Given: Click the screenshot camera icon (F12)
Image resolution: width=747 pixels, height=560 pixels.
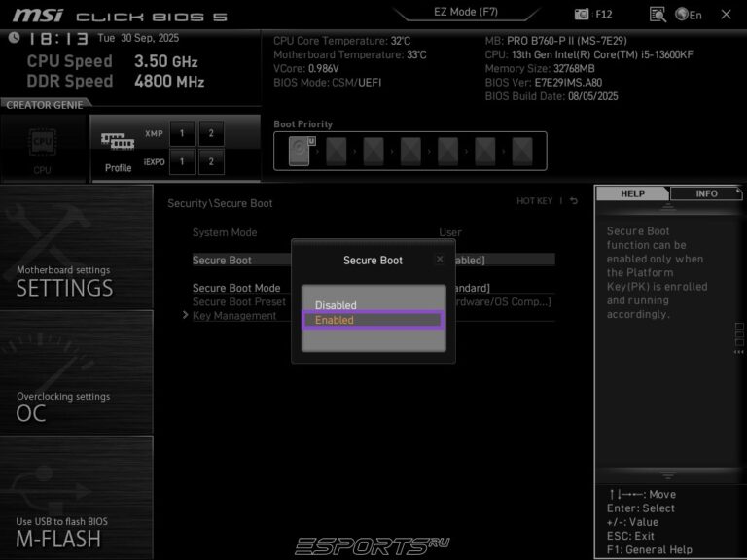Looking at the screenshot, I should (x=583, y=15).
